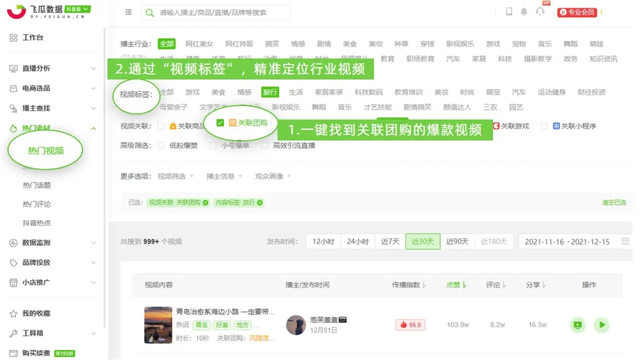The width and height of the screenshot is (640, 360).
Task: Sort by 评论 using its arrow
Action: coord(504,284)
